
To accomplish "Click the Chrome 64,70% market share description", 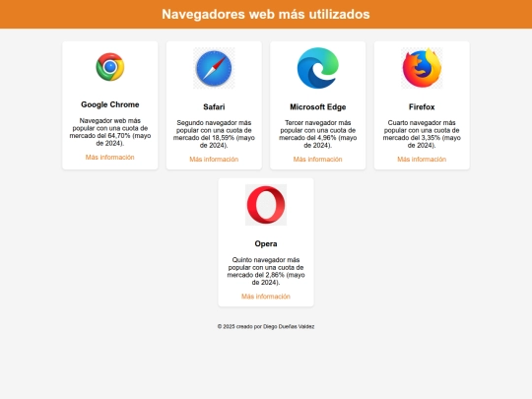I will [110, 132].
